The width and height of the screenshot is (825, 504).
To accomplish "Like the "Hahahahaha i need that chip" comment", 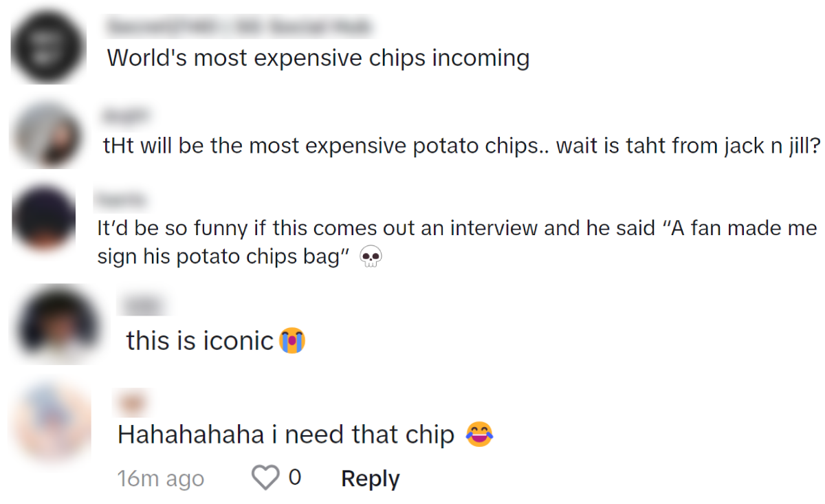I will 265,478.
